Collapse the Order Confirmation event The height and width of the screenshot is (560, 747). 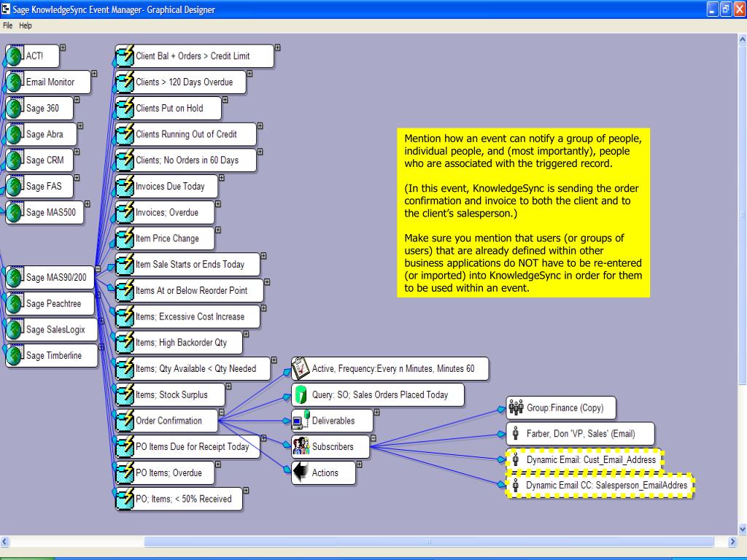[x=222, y=413]
